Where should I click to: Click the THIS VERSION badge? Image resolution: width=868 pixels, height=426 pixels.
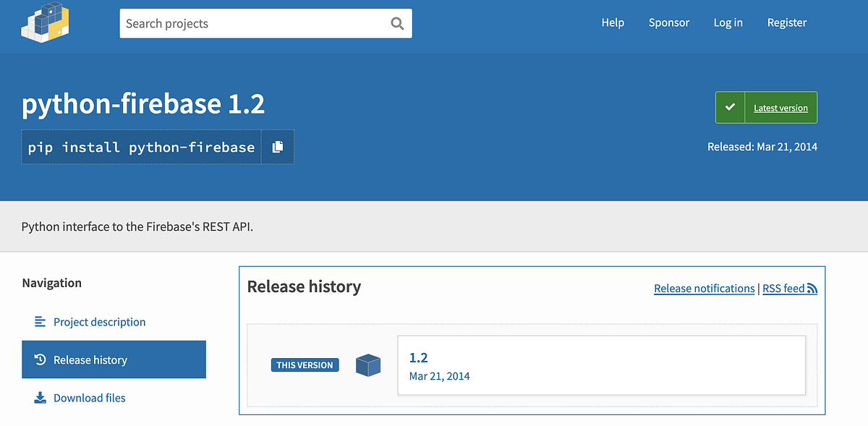pos(305,365)
